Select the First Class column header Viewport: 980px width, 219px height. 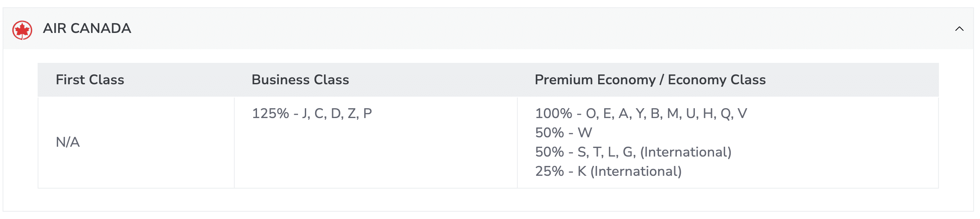pos(90,80)
